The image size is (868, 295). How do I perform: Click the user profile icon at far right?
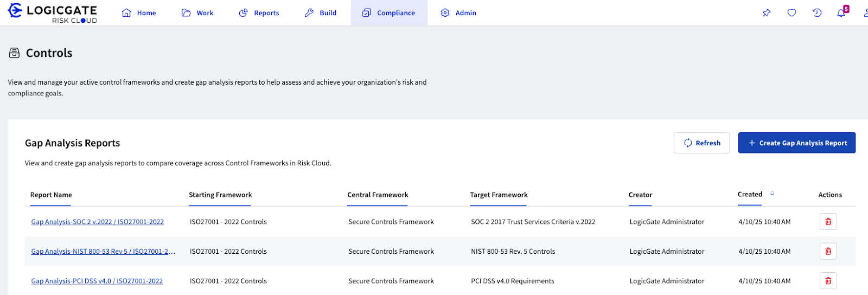(865, 13)
